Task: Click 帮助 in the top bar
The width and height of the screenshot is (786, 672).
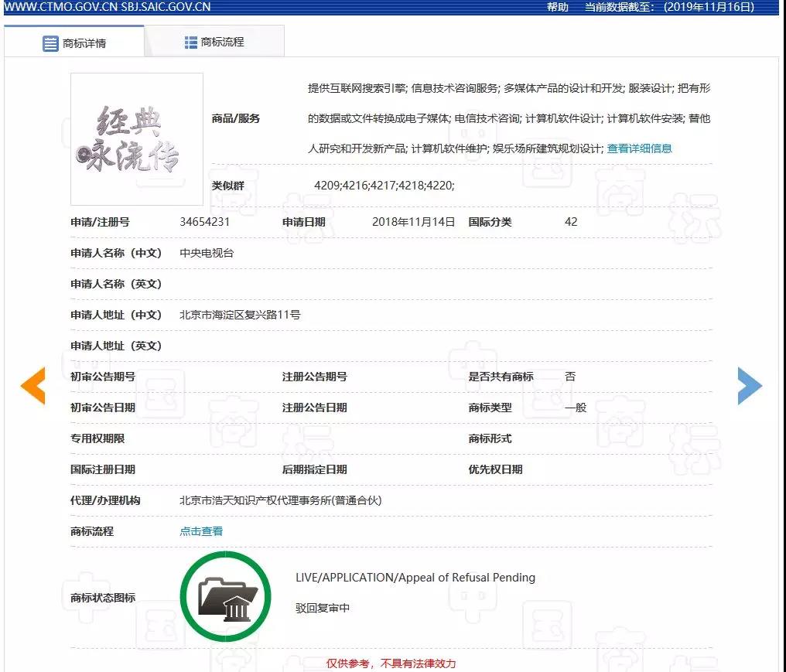Action: [558, 7]
